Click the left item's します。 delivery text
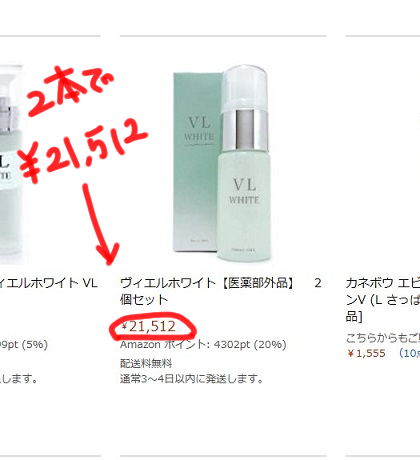The width and height of the screenshot is (420, 460). [18, 379]
